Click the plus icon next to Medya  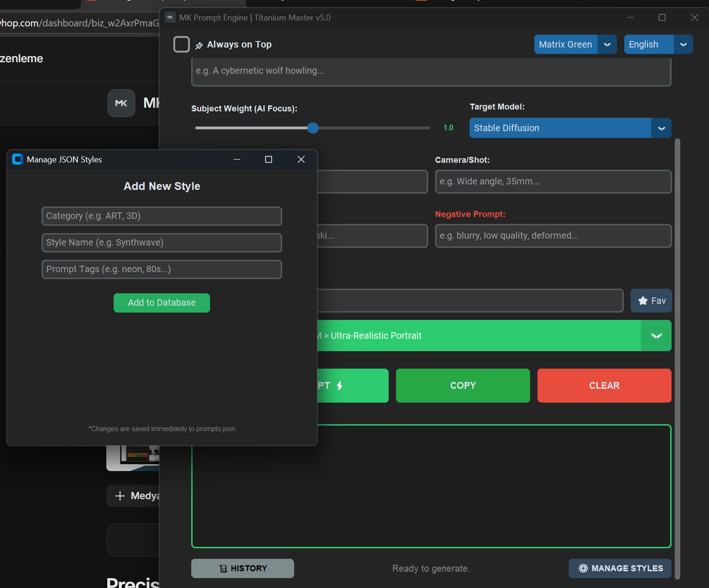tap(120, 496)
